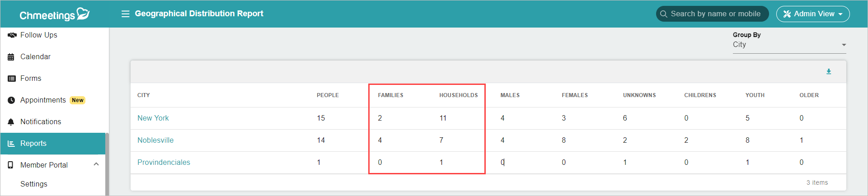Screen dimensions: 868x196
Task: Click the FEMALES column header
Action: point(575,95)
